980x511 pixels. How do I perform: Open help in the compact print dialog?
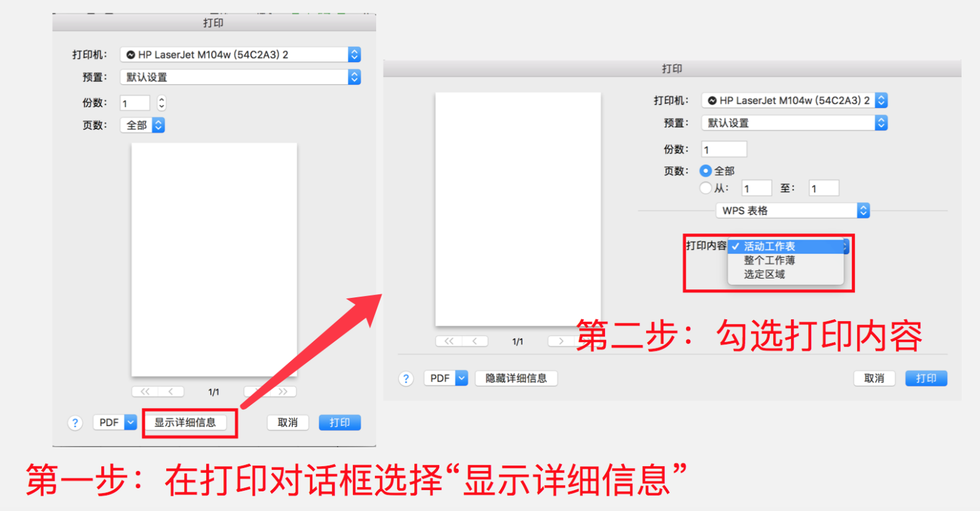(x=75, y=423)
